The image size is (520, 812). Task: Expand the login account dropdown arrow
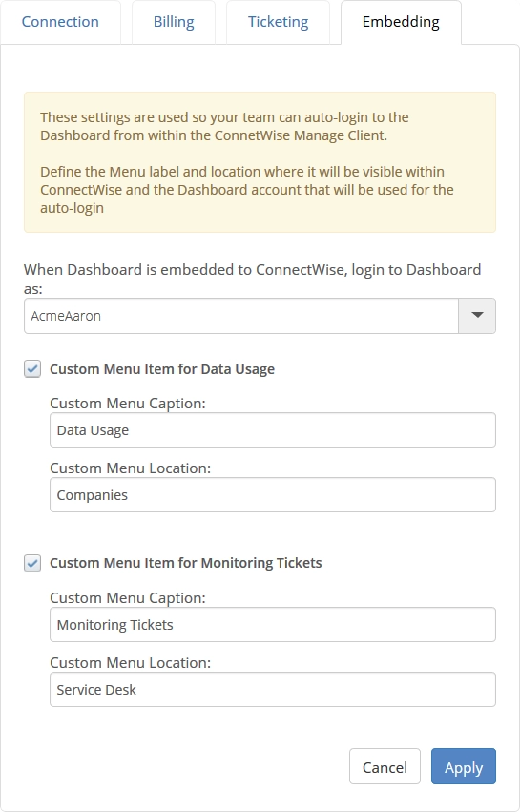(477, 316)
